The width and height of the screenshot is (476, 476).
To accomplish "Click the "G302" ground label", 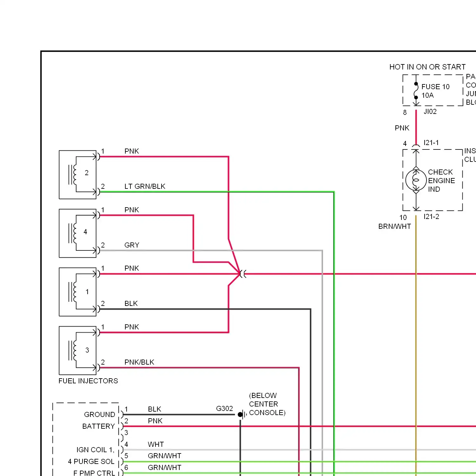I will pos(224,408).
